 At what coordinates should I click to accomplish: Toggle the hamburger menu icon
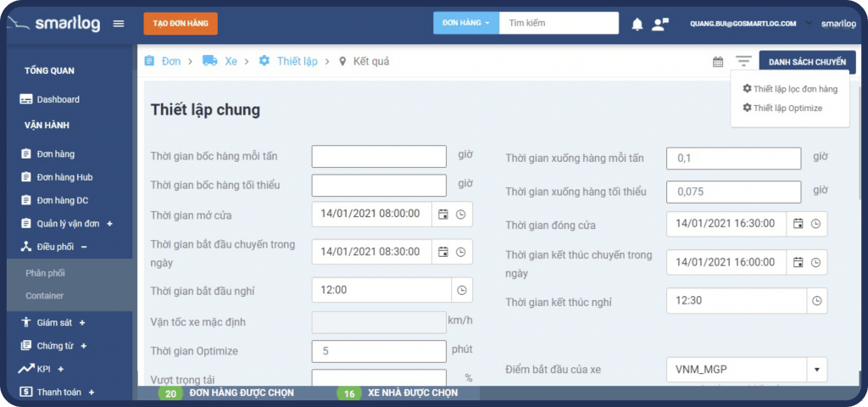119,24
